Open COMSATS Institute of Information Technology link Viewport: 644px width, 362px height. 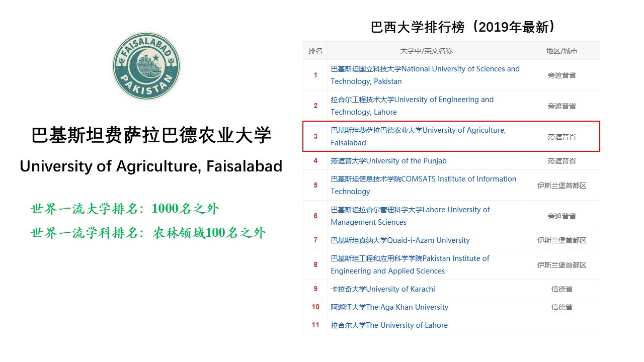424,185
